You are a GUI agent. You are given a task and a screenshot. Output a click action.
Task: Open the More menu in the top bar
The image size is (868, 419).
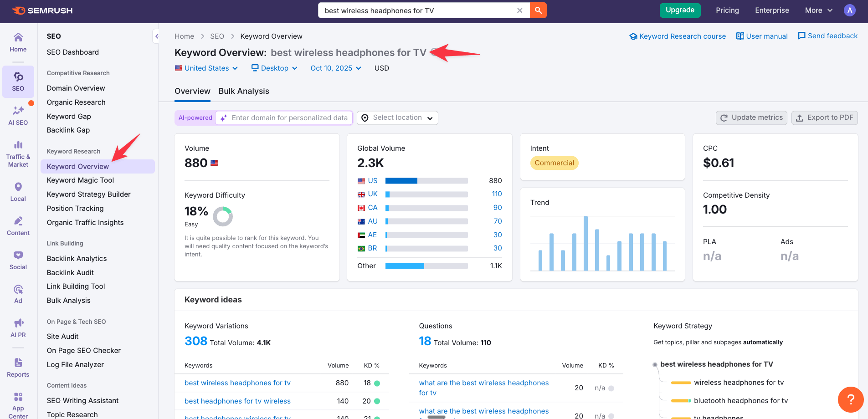click(x=818, y=10)
